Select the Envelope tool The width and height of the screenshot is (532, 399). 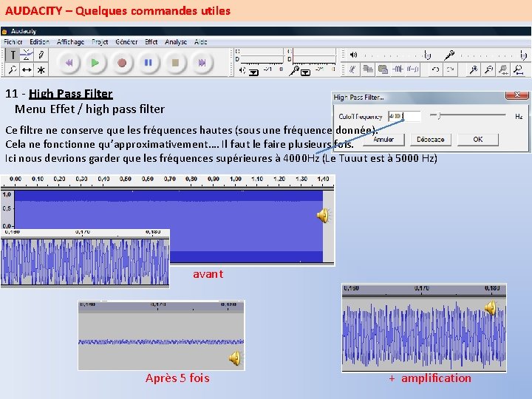pos(27,55)
